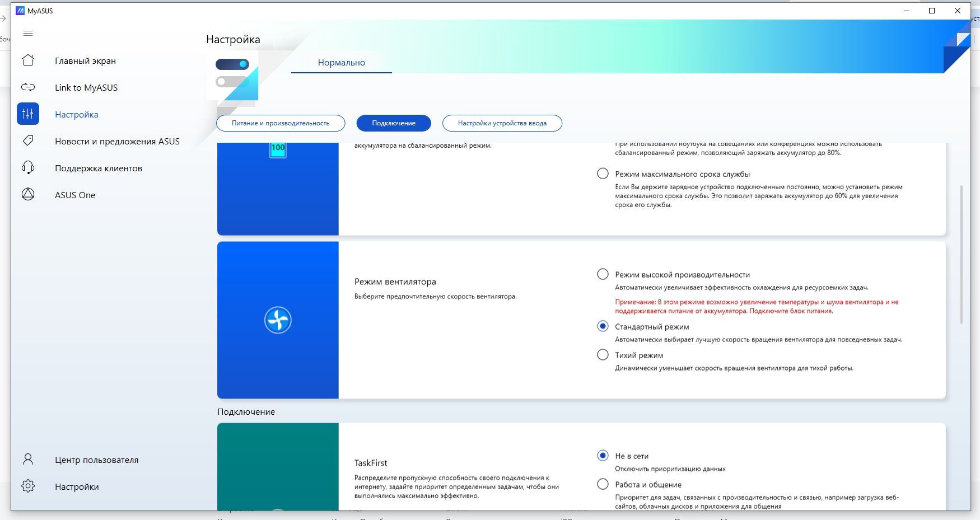Click the fan icon in the fan mode card
Screen dimensions: 980x520
pyautogui.click(x=278, y=320)
